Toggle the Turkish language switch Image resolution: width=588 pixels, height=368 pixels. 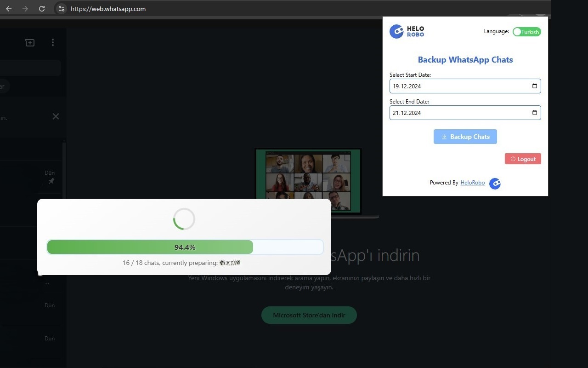527,32
